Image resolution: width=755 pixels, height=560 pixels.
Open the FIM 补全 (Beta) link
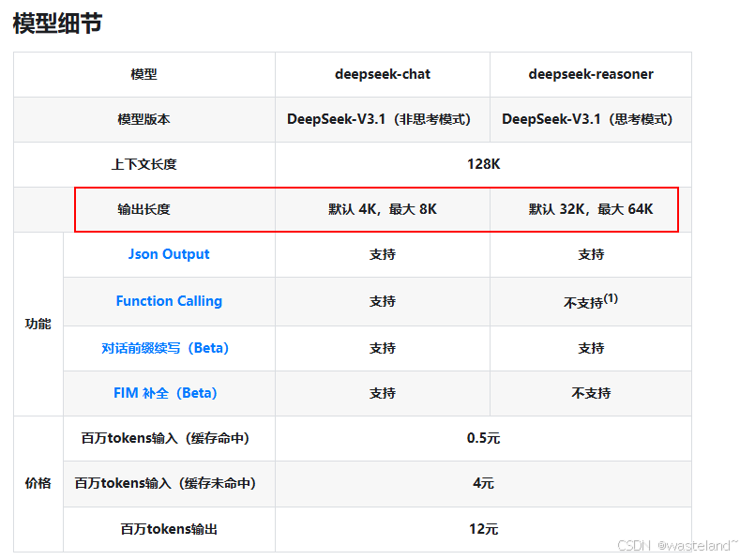(x=165, y=393)
